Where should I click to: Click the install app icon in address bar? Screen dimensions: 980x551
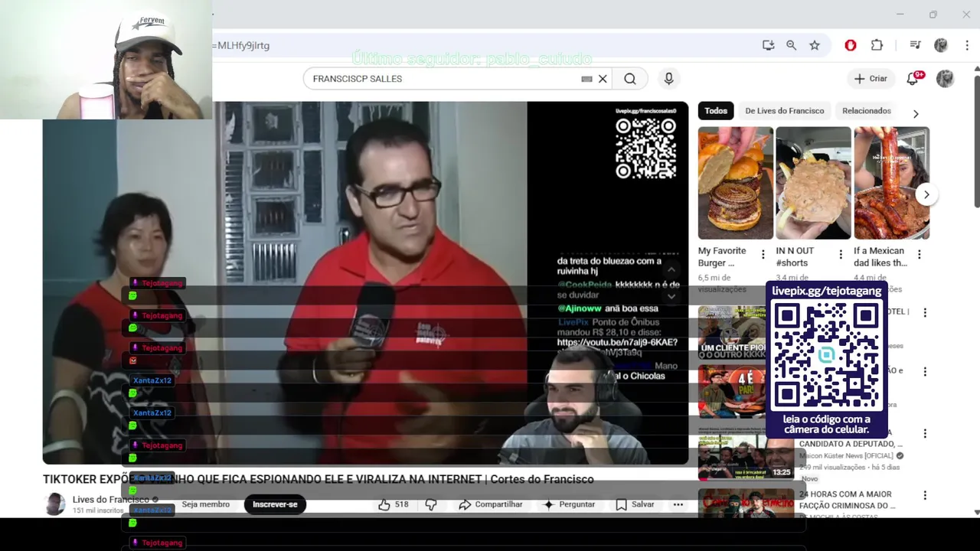[768, 45]
